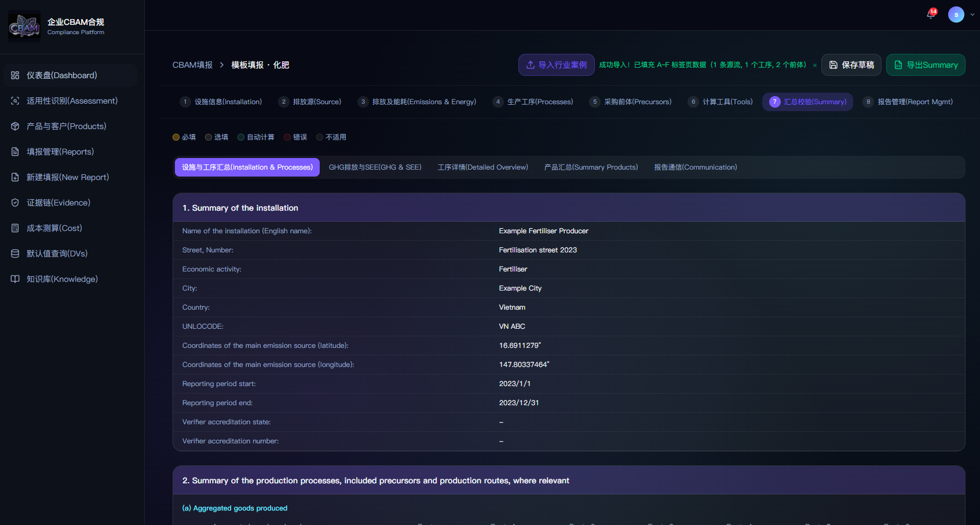Click the Products cube icon in sidebar
980x525 pixels.
point(15,126)
